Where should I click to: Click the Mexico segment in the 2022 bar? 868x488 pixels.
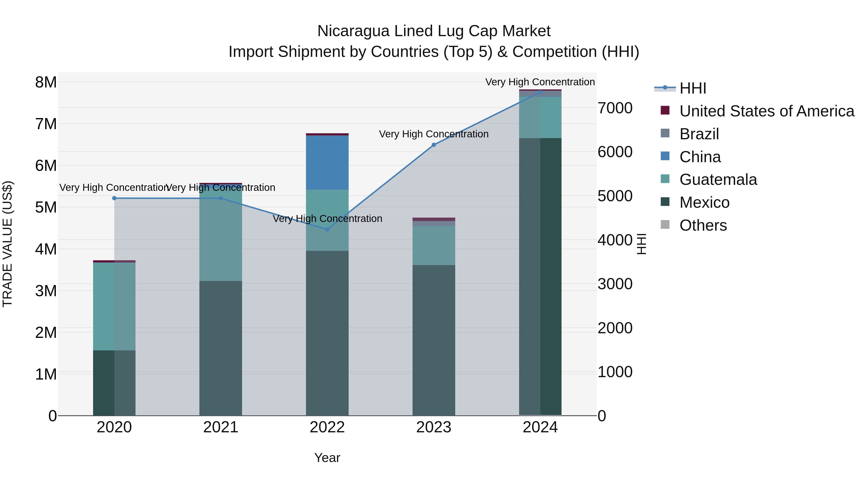[x=327, y=333]
